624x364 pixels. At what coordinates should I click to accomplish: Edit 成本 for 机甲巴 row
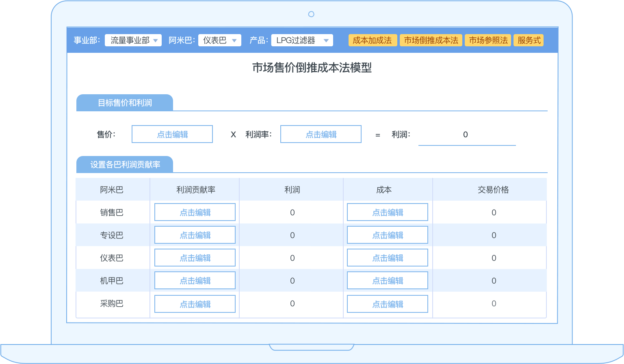[x=388, y=280]
